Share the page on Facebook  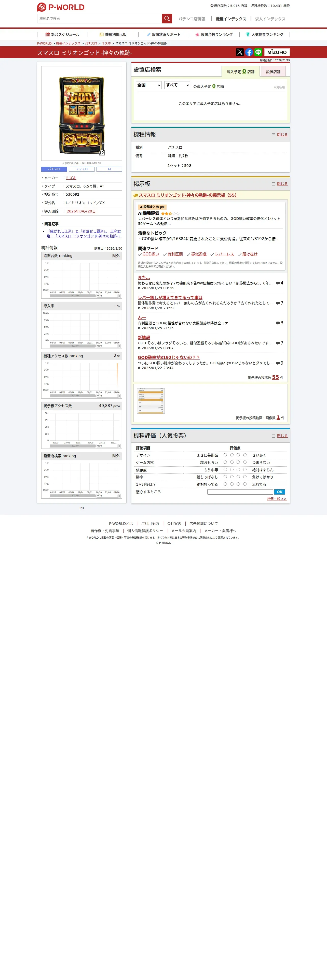pos(249,52)
